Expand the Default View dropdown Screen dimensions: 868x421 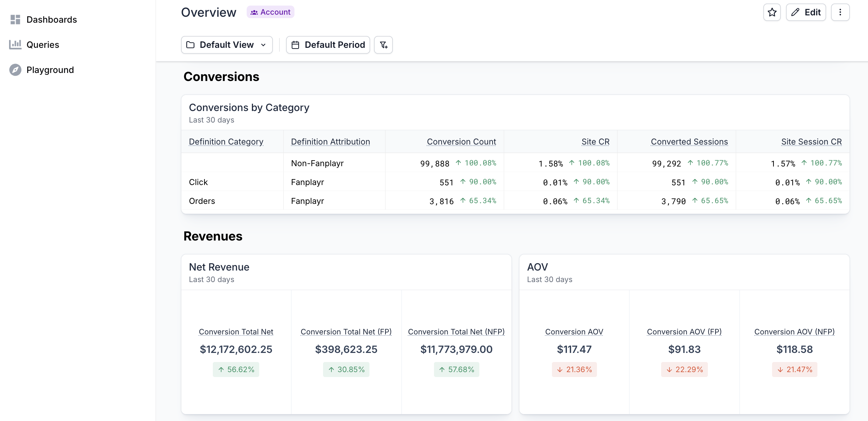point(227,45)
